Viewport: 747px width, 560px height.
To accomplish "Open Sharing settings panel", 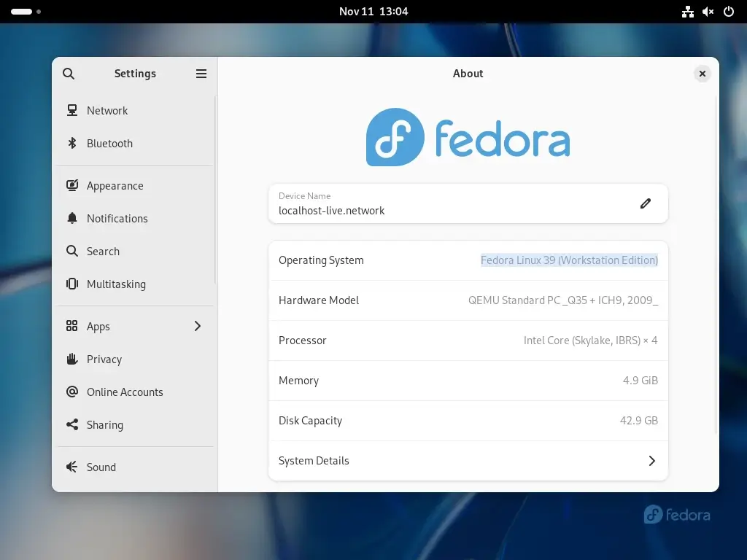I will pos(135,424).
